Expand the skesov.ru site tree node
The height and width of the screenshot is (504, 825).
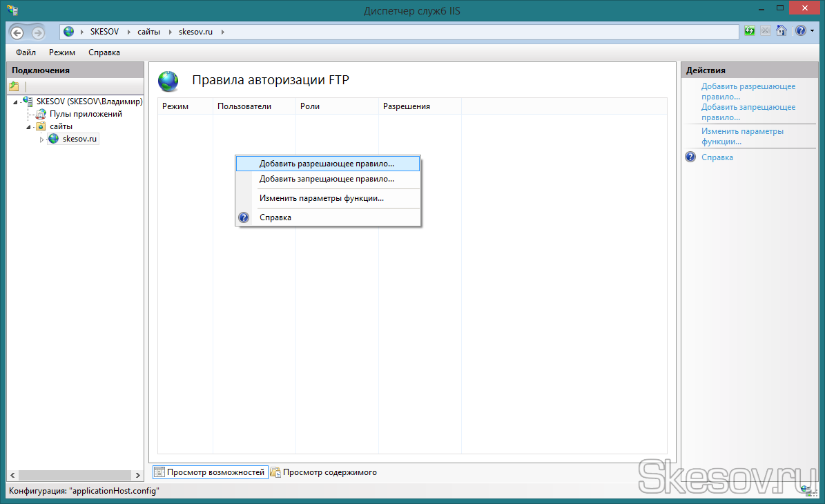41,139
